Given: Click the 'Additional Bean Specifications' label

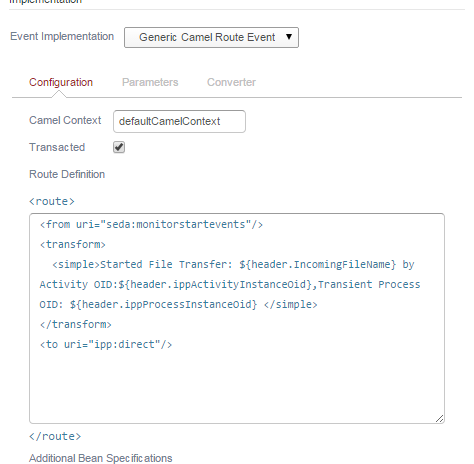Looking at the screenshot, I should pyautogui.click(x=101, y=458).
